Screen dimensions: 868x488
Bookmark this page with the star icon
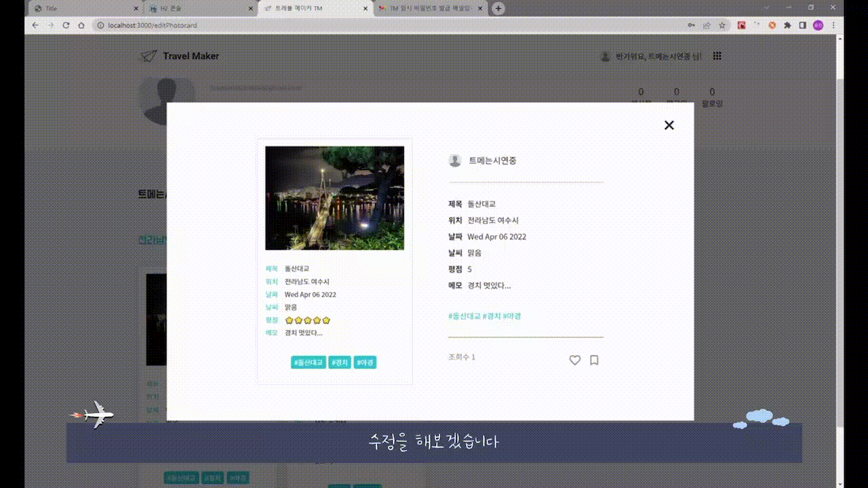point(722,25)
